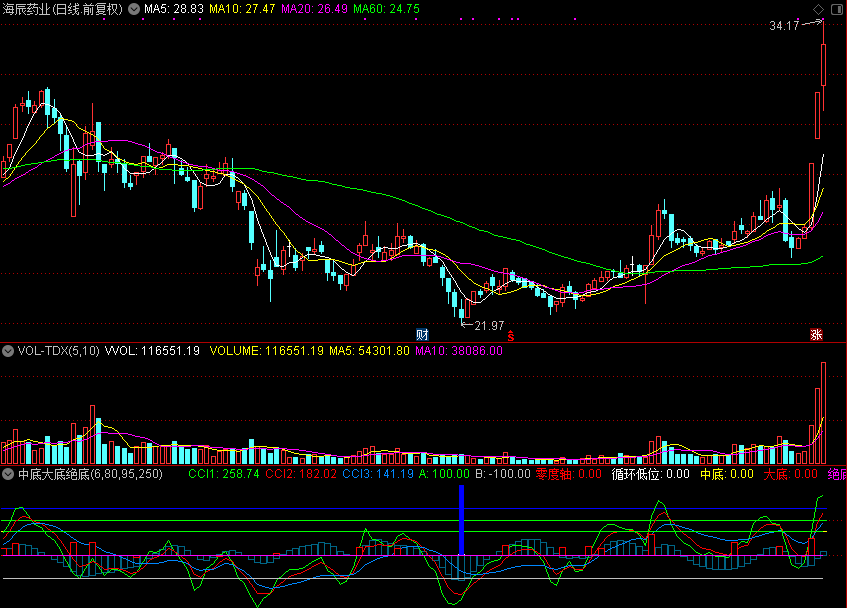Open the dropdown next to 海辰药业 title

pyautogui.click(x=133, y=9)
